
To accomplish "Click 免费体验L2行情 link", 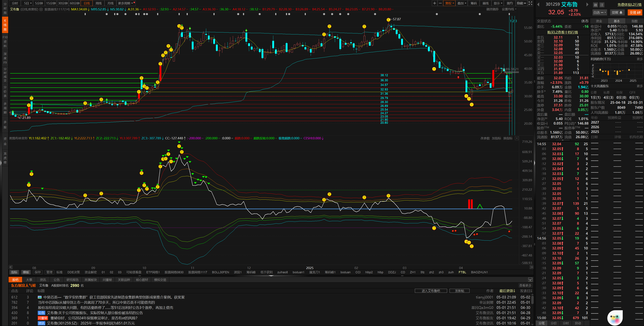I will (x=629, y=5).
